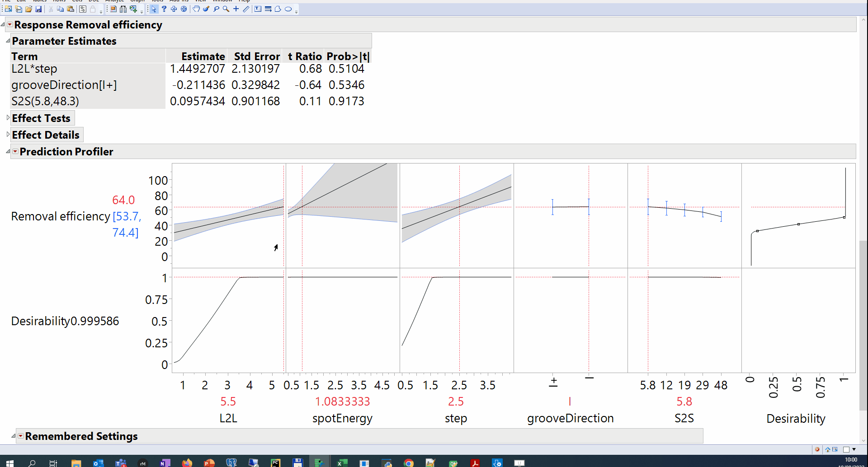
Task: Open Excel from the taskbar
Action: point(341,462)
